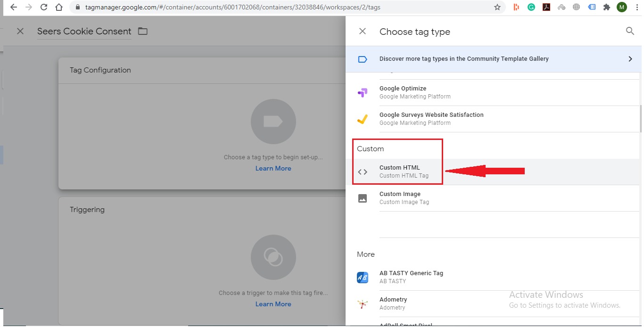Viewport: 644px width, 327px height.
Task: Search tag types with the magnifier icon
Action: point(630,31)
